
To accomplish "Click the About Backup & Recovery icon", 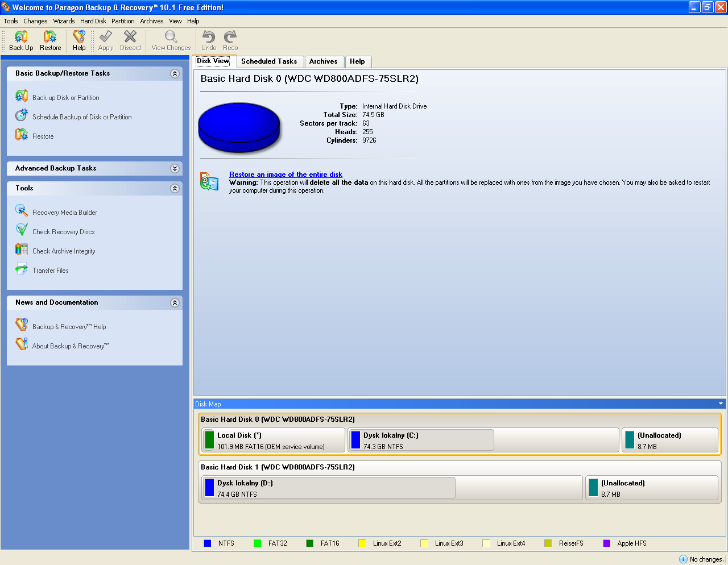I will (22, 344).
